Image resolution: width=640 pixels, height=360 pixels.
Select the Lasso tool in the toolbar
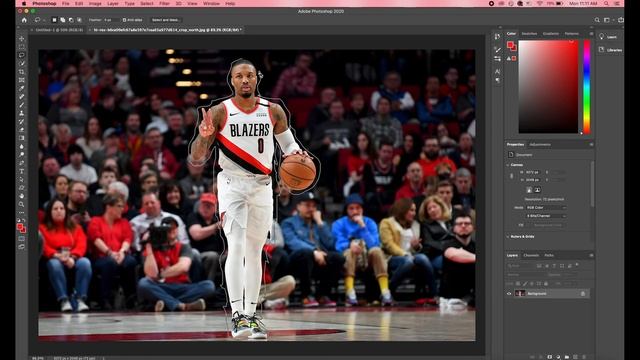coord(22,55)
